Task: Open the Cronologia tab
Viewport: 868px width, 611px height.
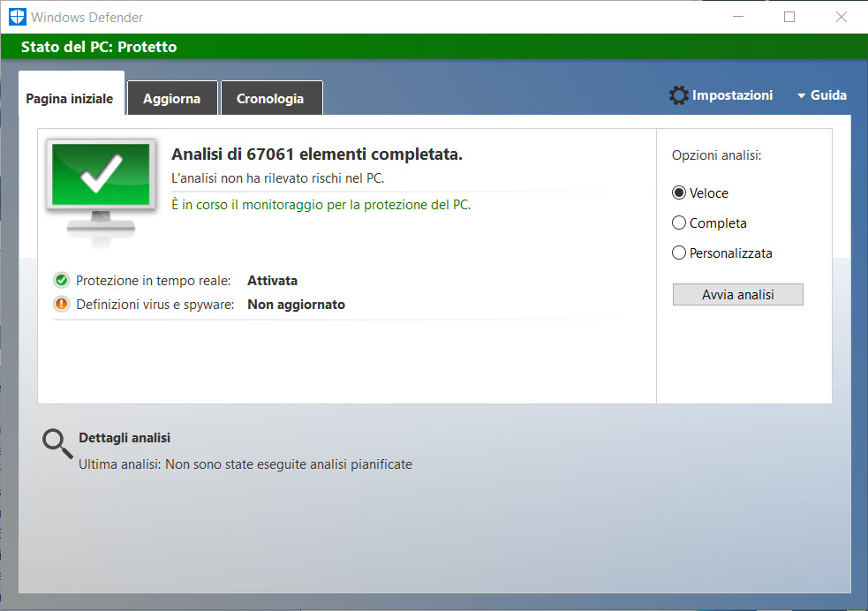Action: 271,99
